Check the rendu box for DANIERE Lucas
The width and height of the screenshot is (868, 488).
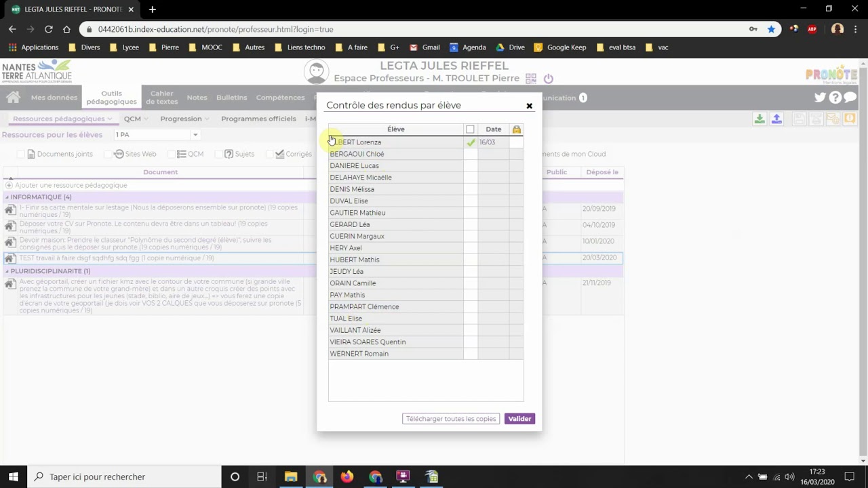tap(471, 166)
